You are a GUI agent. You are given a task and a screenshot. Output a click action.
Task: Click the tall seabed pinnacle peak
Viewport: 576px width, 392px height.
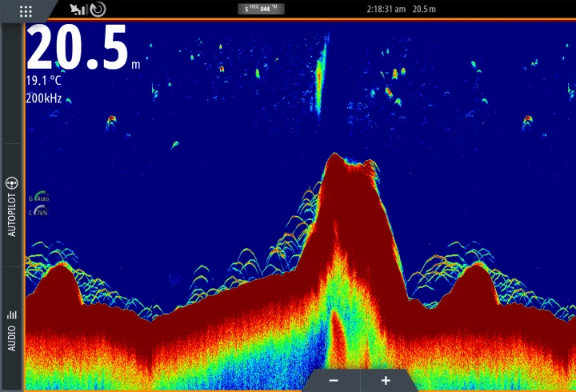(338, 158)
